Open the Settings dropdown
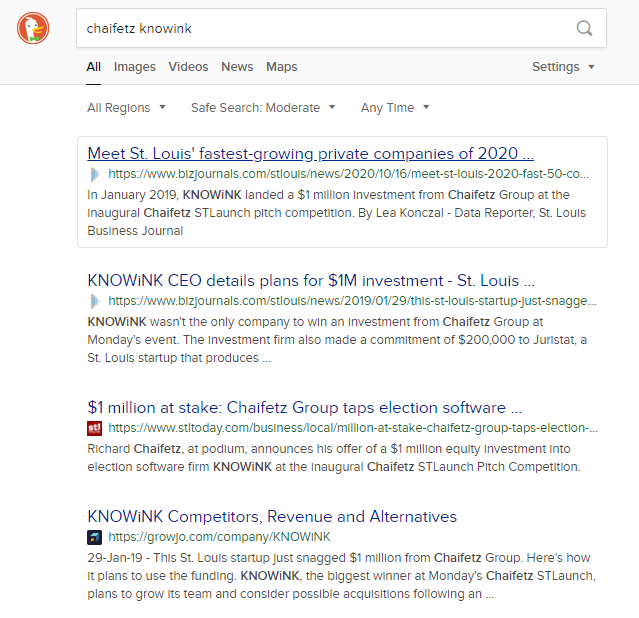This screenshot has height=618, width=639. pos(563,67)
